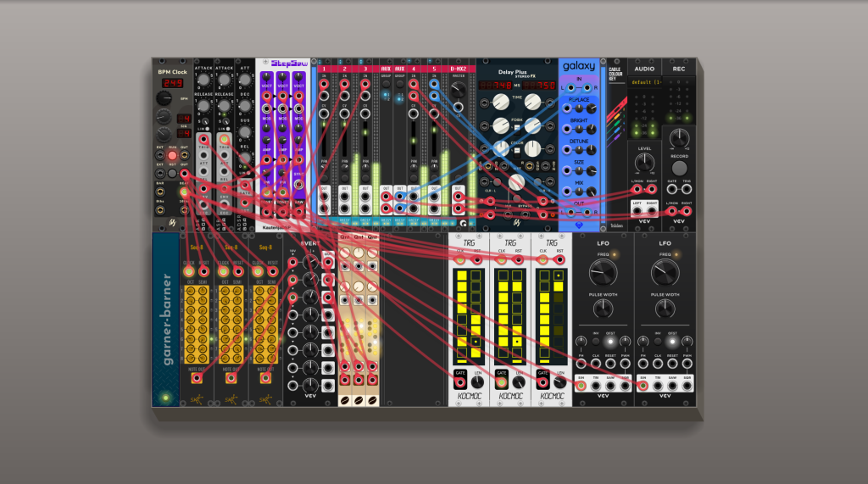The image size is (868, 484).
Task: Click the BAR output jack on BPM Clock
Action: (160, 192)
